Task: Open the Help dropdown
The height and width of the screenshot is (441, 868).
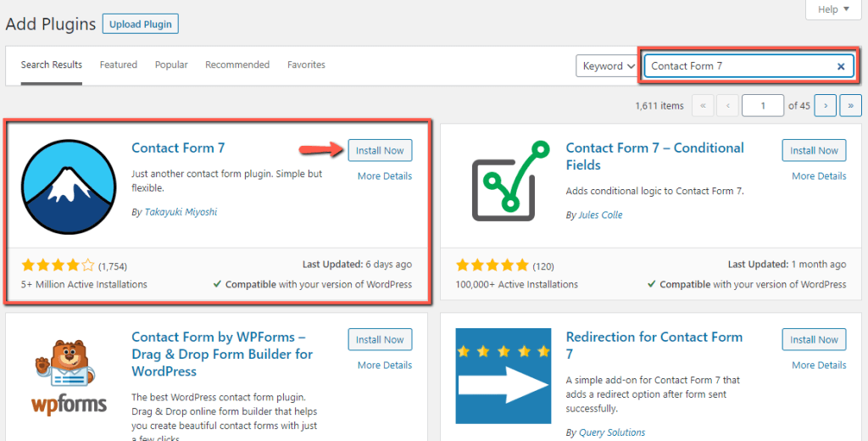Action: pyautogui.click(x=833, y=9)
